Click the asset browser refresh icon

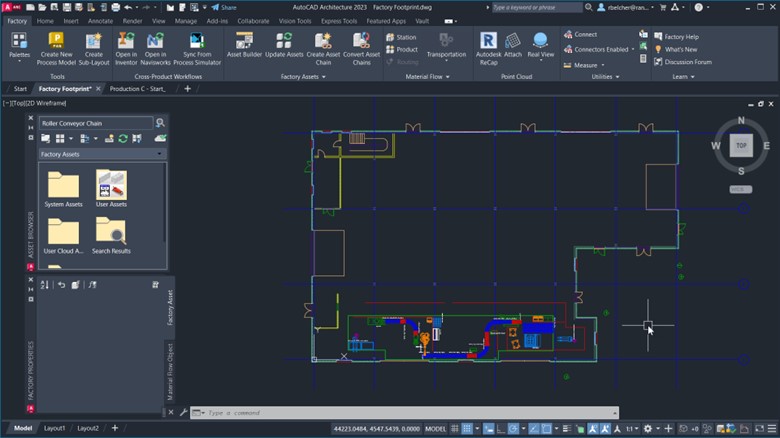coord(123,138)
